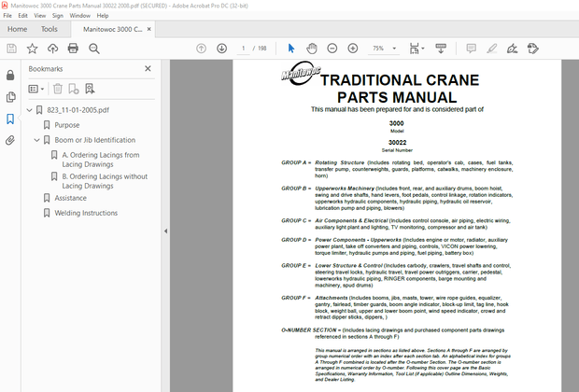579x392 pixels.
Task: Close the Bookmarks panel
Action: click(x=148, y=68)
